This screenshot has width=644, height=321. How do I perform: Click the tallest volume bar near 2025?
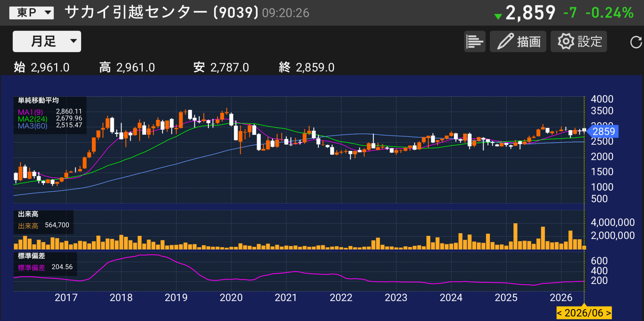[515, 236]
